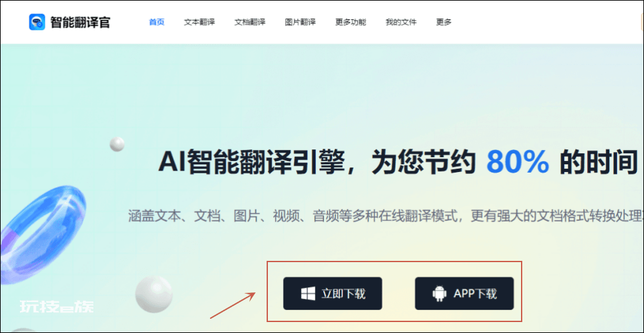Select the 文档翻译 menu item
644x333 pixels.
pos(250,22)
